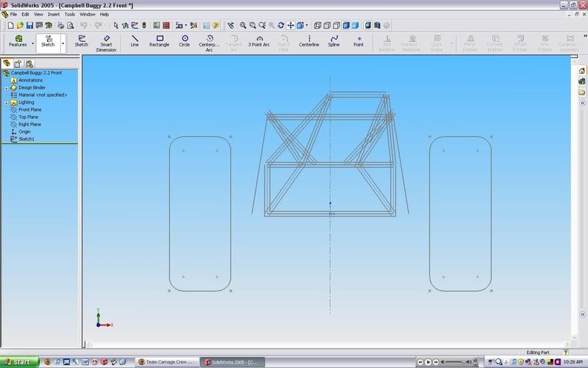The image size is (588, 368).
Task: Click the lower double-chevron on the right edge
Action: (582, 315)
